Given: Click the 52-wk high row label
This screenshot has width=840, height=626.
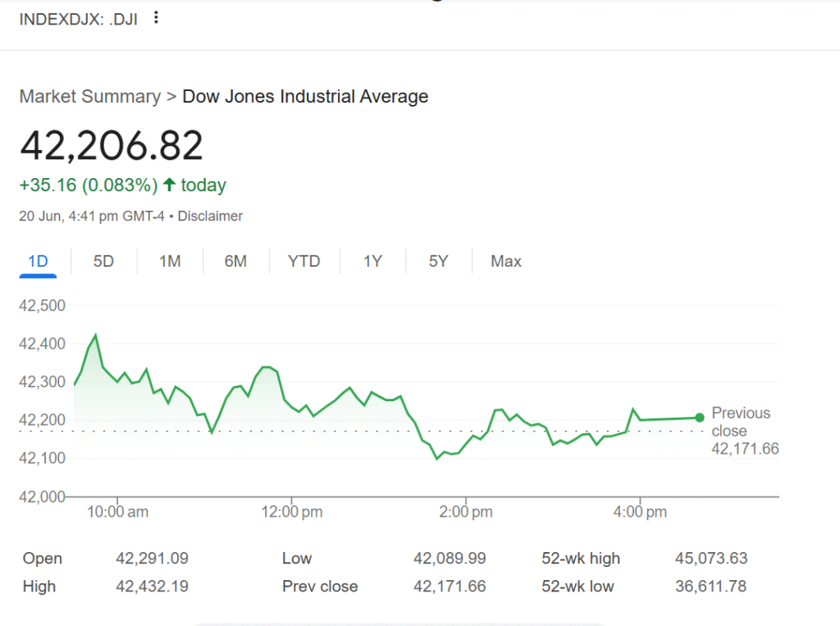Looking at the screenshot, I should click(581, 559).
